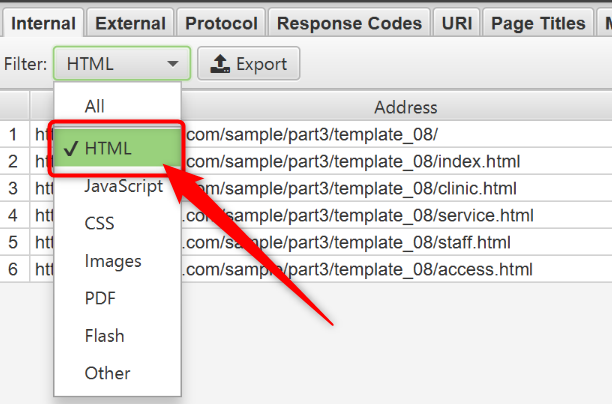Choose the Images filter option
The width and height of the screenshot is (612, 404).
(x=113, y=261)
